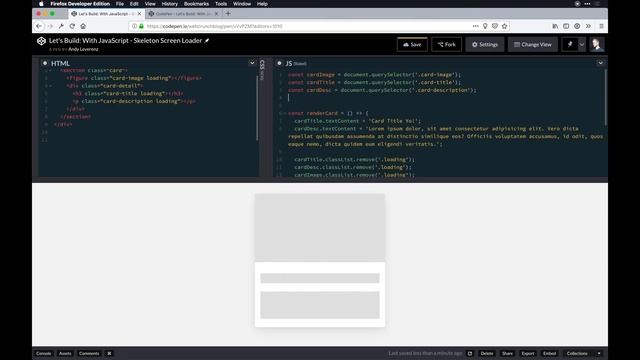Open the account icon in toolbar
640x360 pixels.
tap(577, 26)
